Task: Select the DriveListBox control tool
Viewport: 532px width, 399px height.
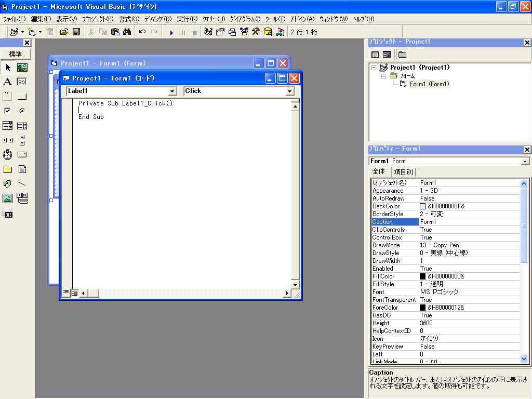Action: click(22, 155)
